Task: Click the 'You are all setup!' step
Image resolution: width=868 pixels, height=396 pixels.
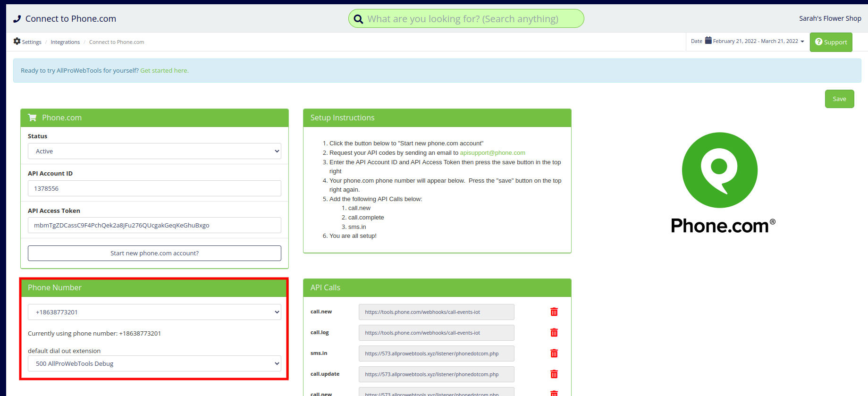Action: (353, 236)
